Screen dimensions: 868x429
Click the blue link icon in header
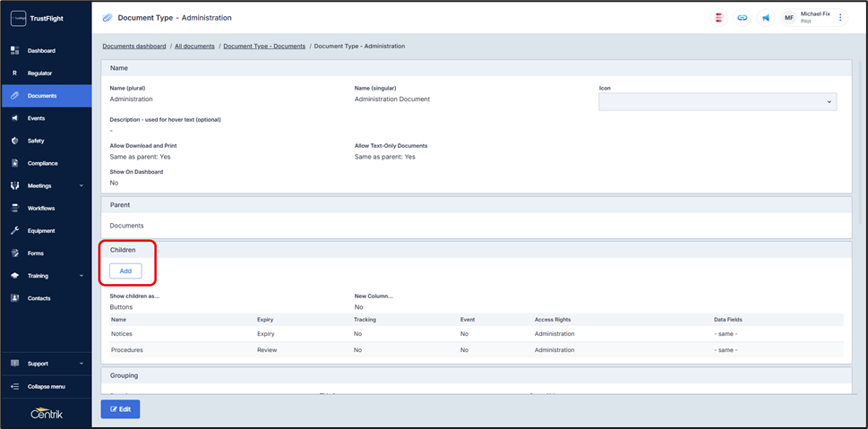click(743, 18)
